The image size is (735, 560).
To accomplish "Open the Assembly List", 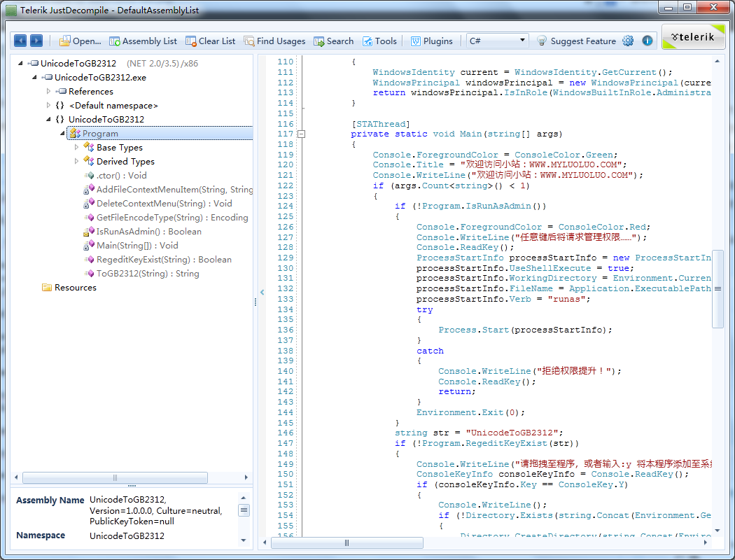I will point(143,41).
